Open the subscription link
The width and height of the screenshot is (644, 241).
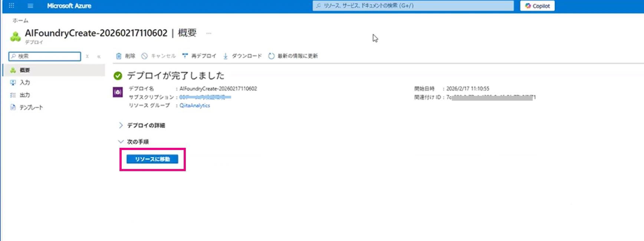pyautogui.click(x=205, y=97)
